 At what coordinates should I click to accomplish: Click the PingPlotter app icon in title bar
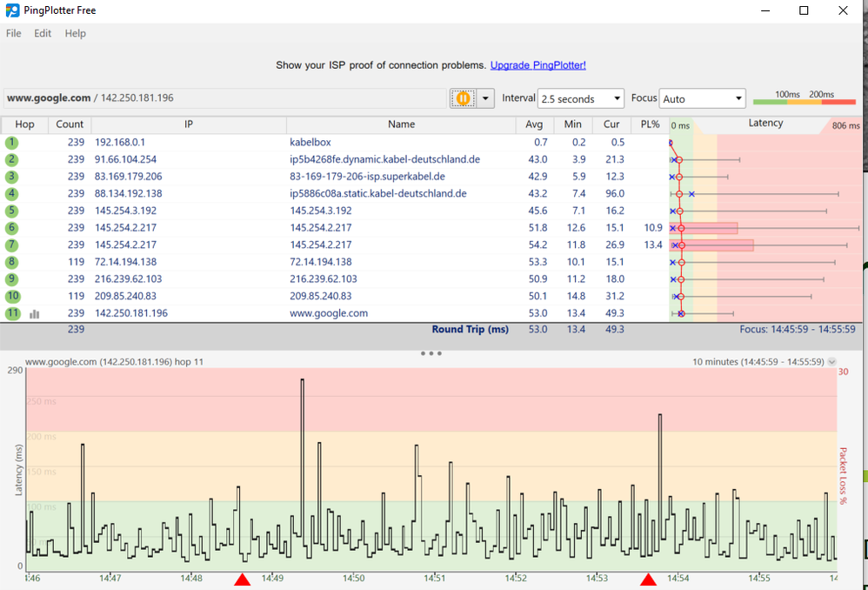(x=12, y=10)
